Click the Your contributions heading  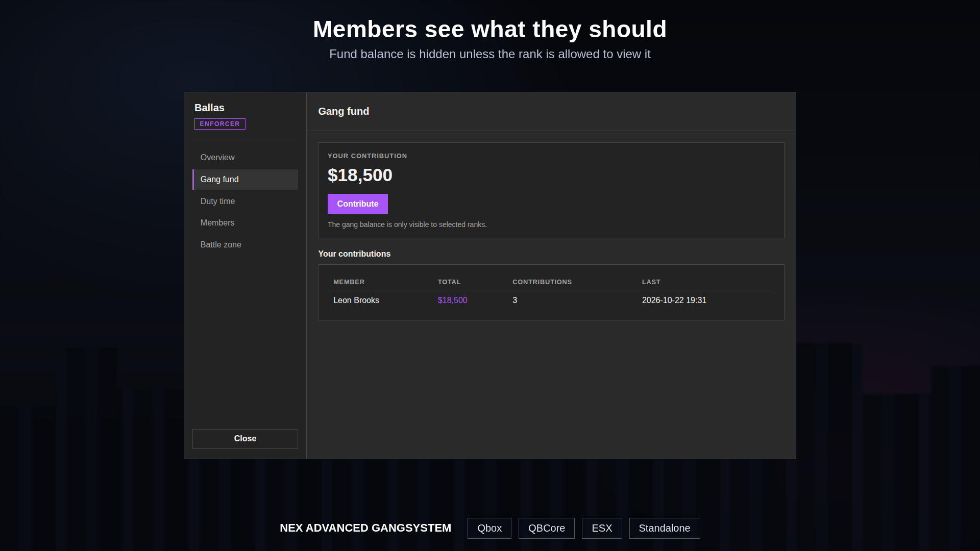(354, 254)
